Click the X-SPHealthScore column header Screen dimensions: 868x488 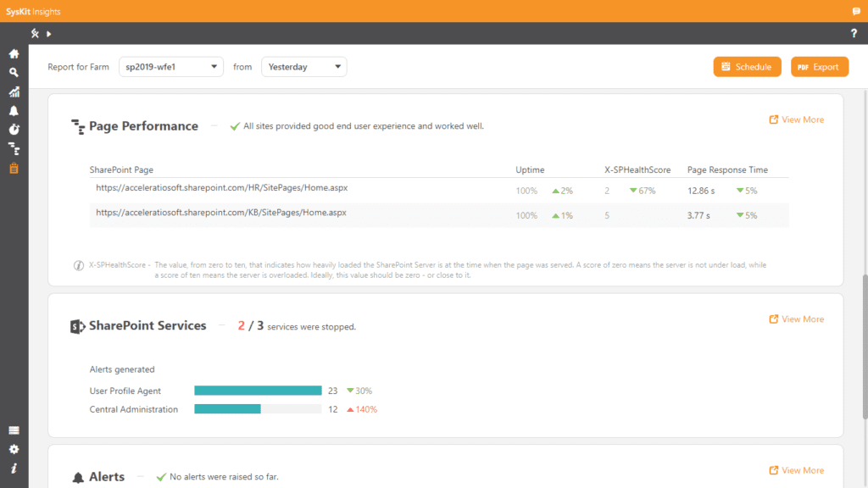[637, 169]
